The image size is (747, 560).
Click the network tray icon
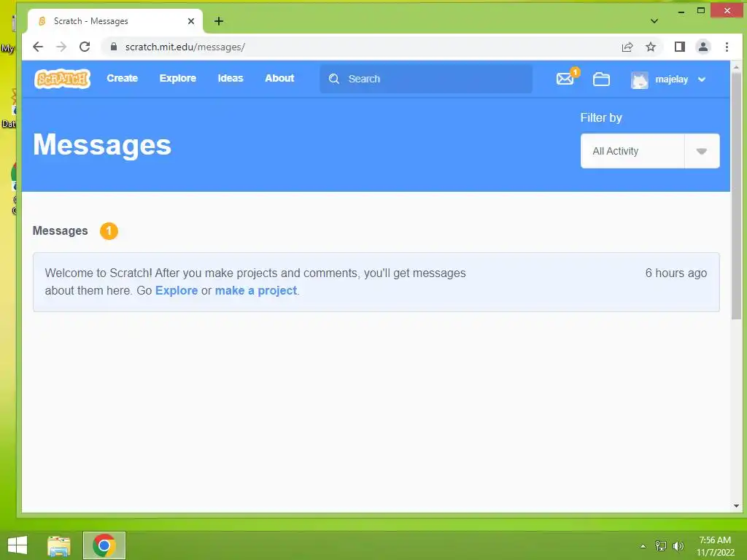coord(660,546)
